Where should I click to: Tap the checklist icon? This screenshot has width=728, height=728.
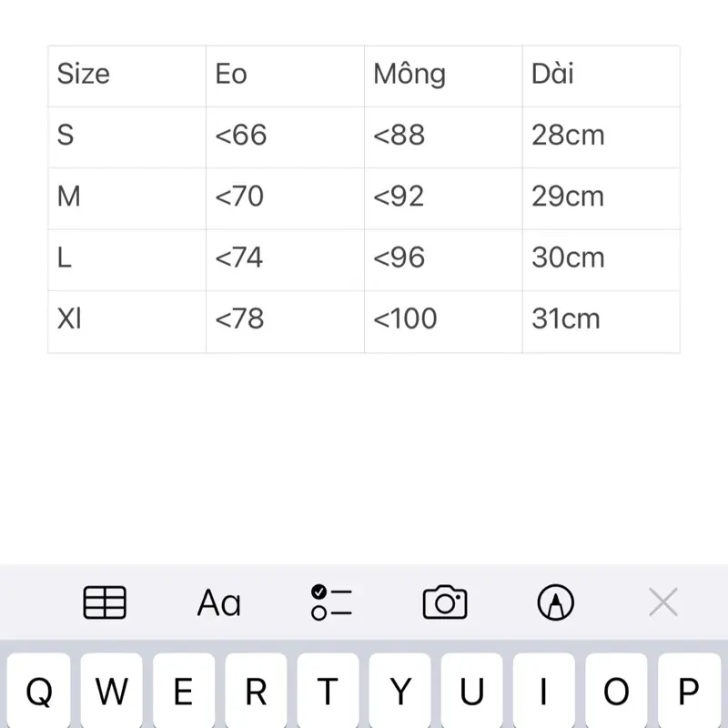point(331,602)
